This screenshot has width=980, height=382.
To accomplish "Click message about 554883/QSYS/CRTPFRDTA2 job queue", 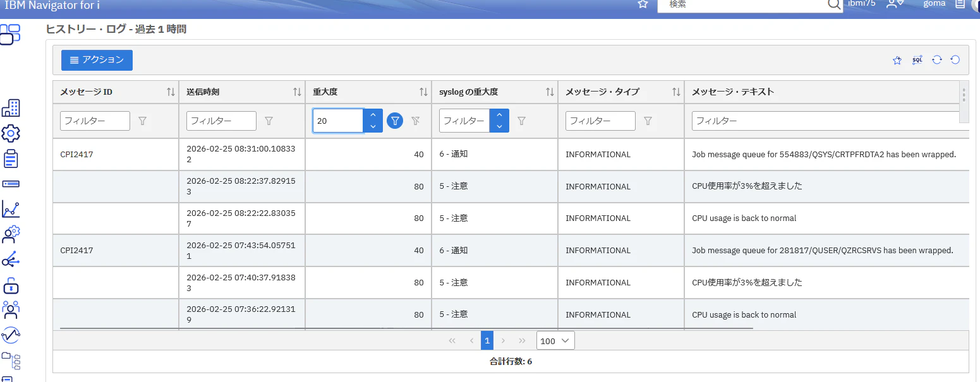I will (x=824, y=154).
